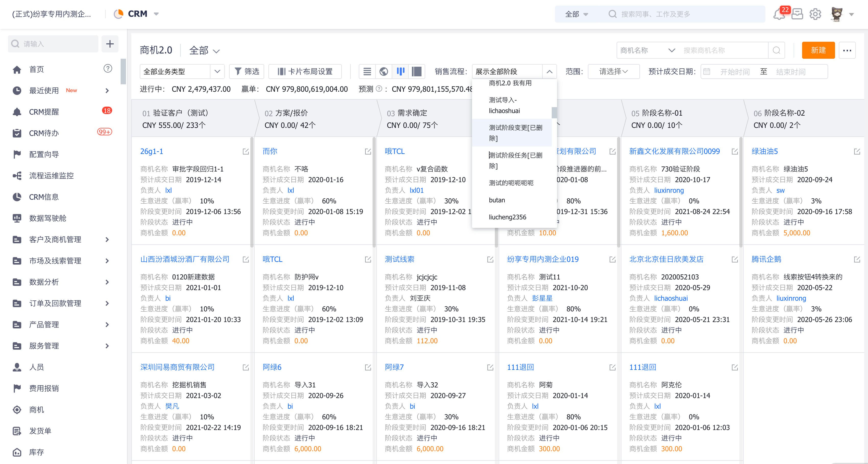Image resolution: width=868 pixels, height=464 pixels.
Task: Open the edit icon on card 测试线索
Action: (490, 260)
